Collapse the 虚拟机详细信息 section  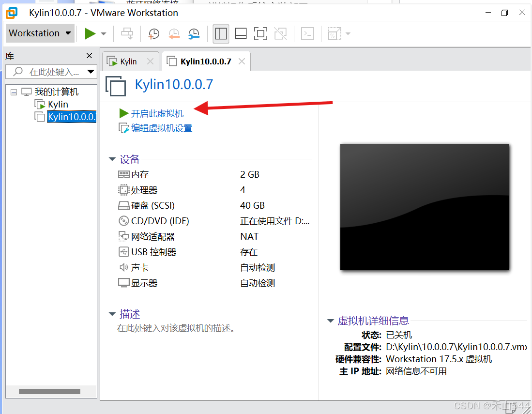[x=331, y=321]
